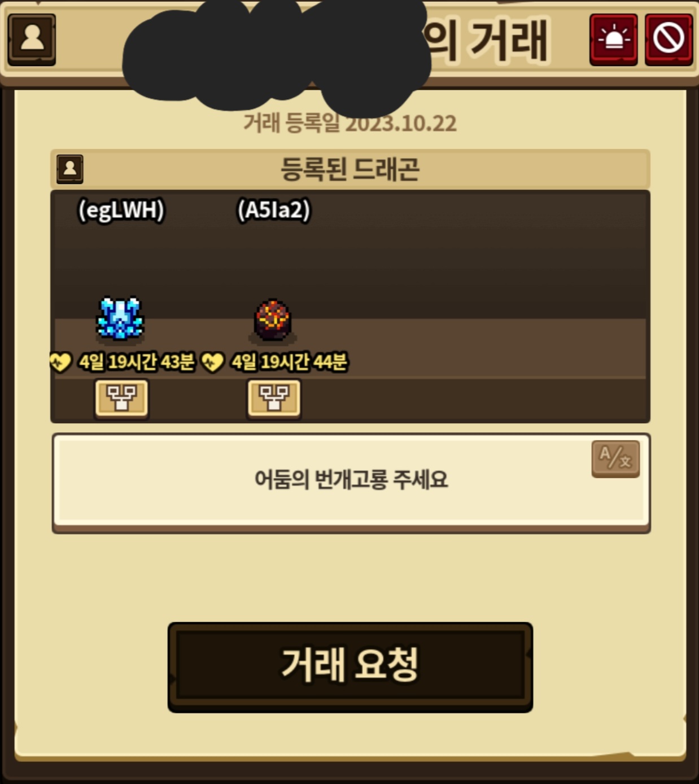The image size is (699, 784).
Task: Click the heart icon beside 4일 19시간 44분
Action: click(213, 362)
